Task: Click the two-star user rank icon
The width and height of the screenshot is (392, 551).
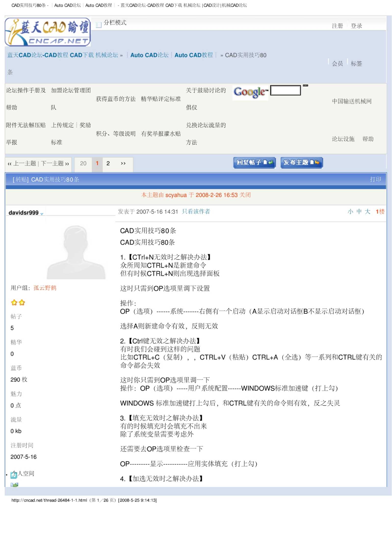Action: tap(18, 302)
